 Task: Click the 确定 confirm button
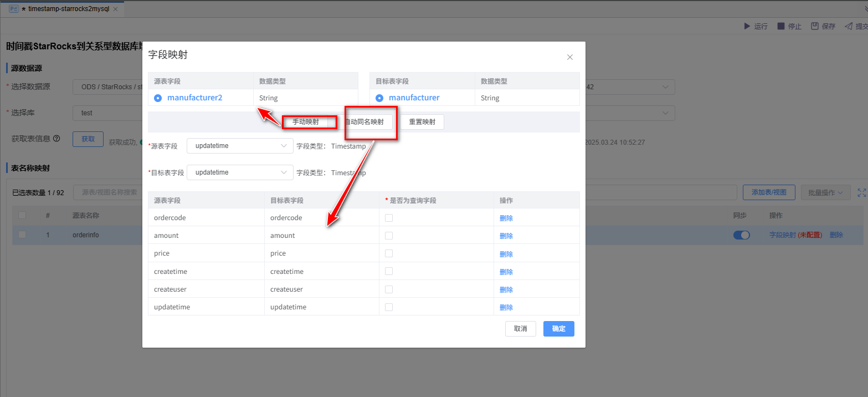point(558,329)
